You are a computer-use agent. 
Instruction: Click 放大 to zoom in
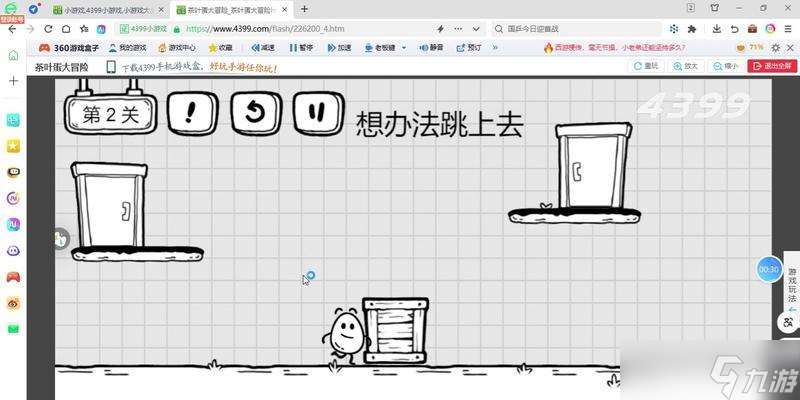[x=686, y=66]
